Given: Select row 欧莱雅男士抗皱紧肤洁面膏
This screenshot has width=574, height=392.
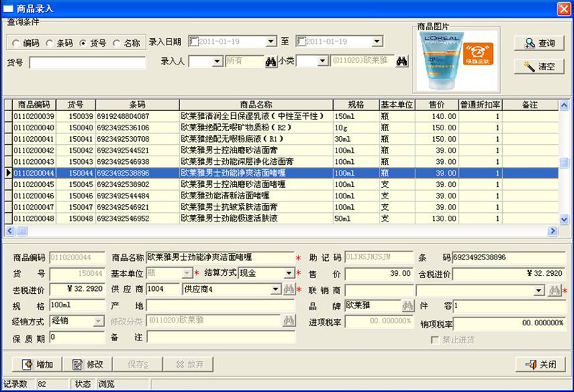Looking at the screenshot, I should (x=282, y=207).
